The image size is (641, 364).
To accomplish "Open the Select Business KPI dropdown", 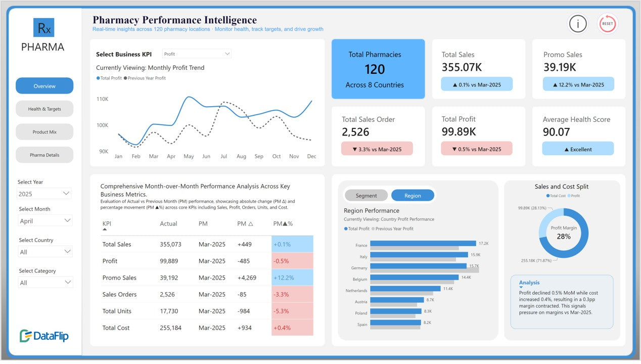I will coord(197,54).
